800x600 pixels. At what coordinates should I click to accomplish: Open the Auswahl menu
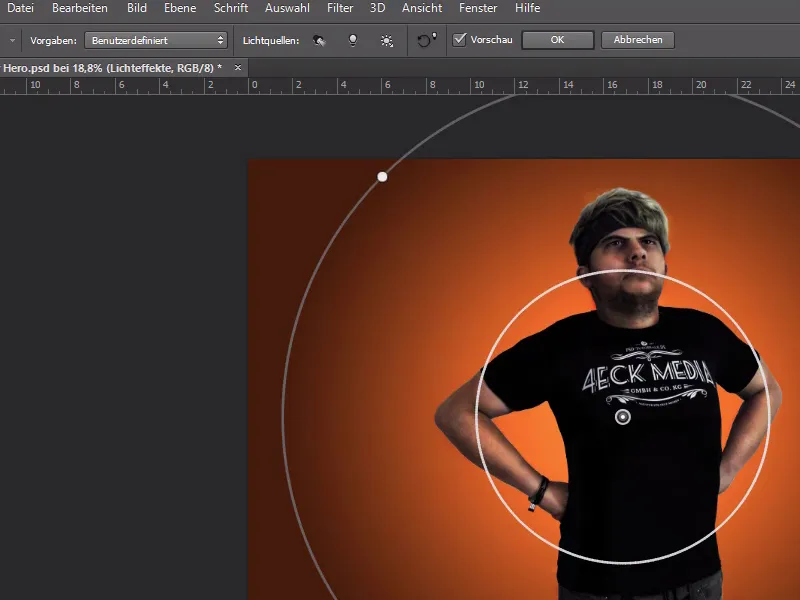click(x=287, y=8)
